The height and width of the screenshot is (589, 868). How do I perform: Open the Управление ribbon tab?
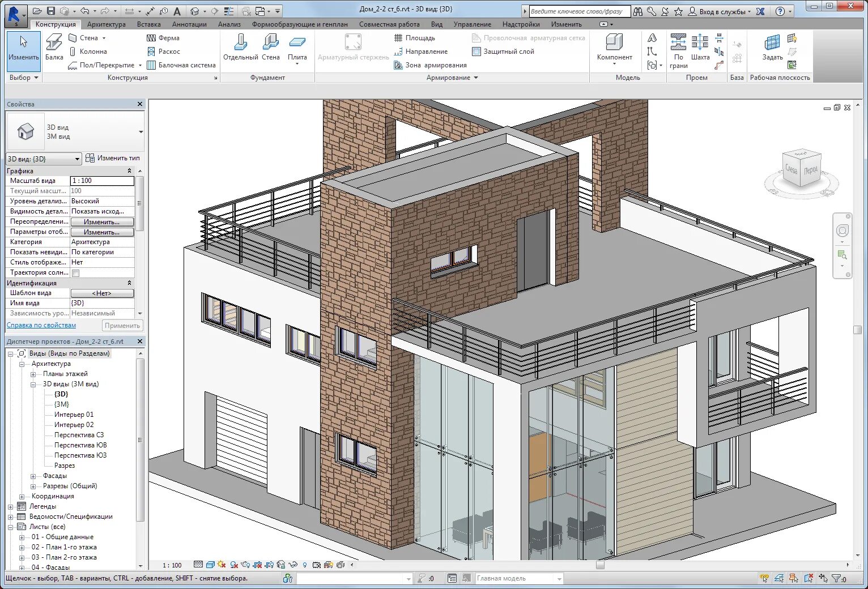(x=473, y=24)
